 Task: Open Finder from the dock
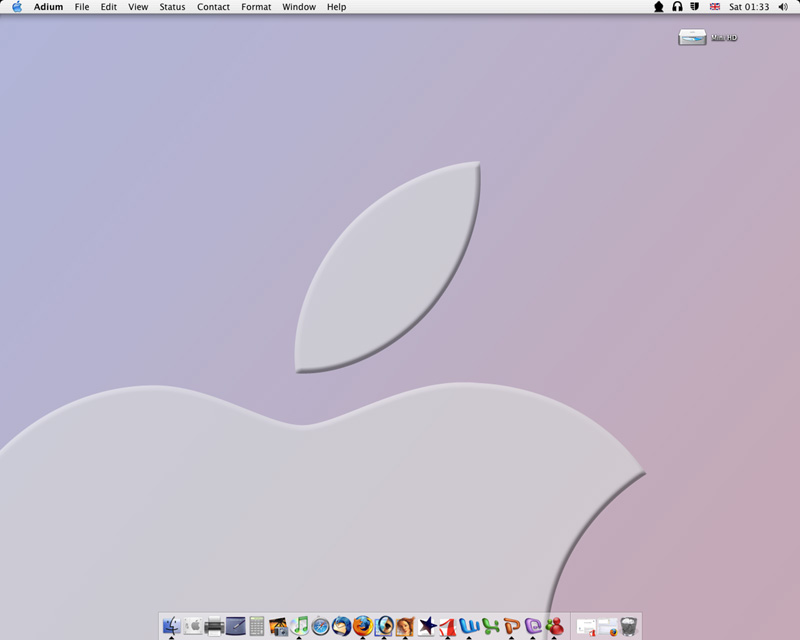[171, 627]
